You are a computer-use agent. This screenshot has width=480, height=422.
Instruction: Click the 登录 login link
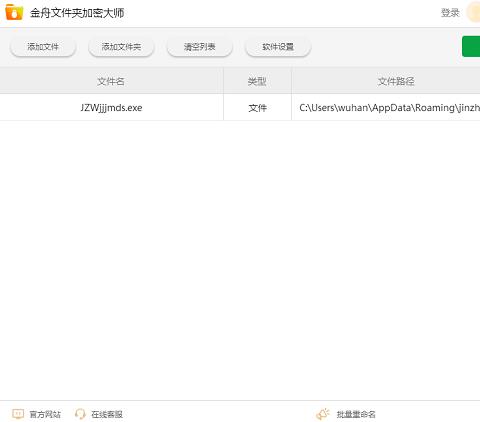tap(450, 13)
